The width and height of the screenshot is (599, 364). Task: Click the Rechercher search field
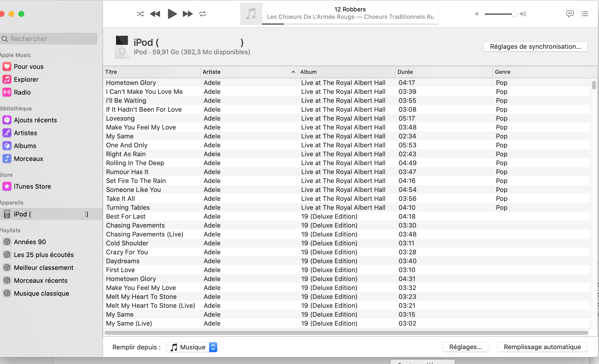[x=50, y=39]
